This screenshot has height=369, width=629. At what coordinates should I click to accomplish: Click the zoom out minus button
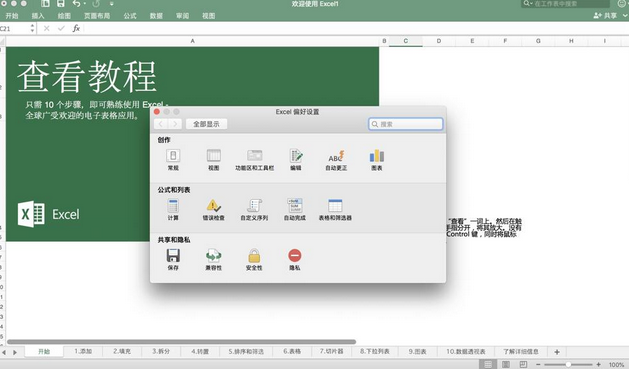pos(538,364)
